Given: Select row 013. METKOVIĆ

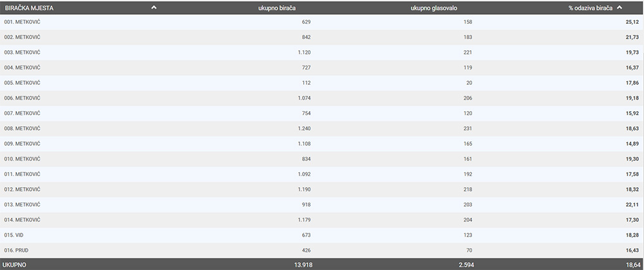Looking at the screenshot, I should pos(23,204).
